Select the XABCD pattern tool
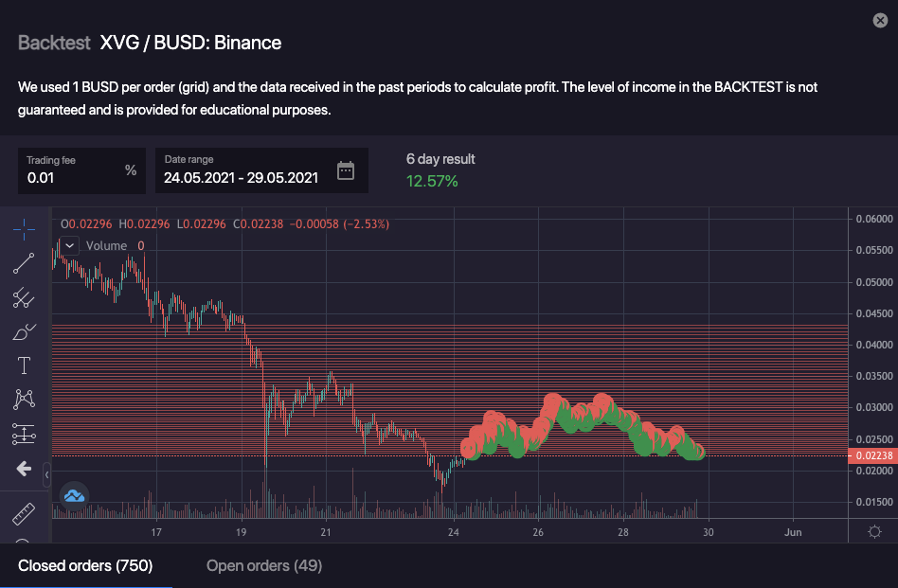The image size is (898, 588). [25, 400]
